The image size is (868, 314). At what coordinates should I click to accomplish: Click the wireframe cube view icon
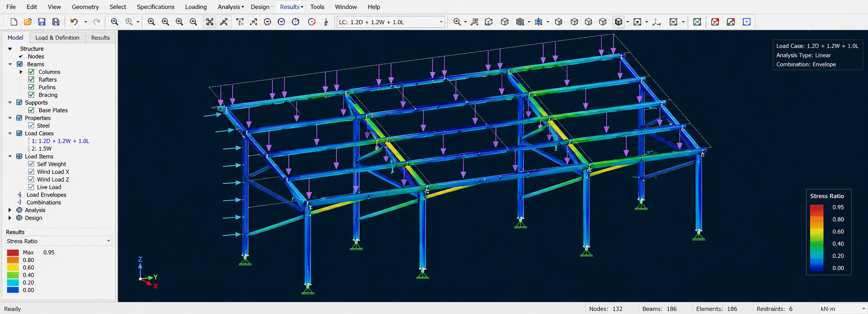(x=489, y=22)
